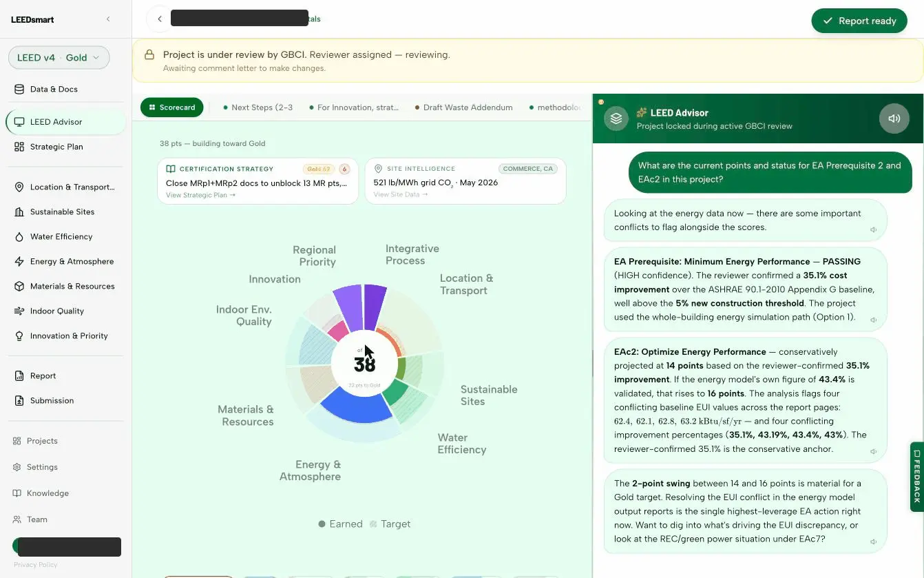Open the Draft Waste Addendum tab
The image size is (924, 578).
pyautogui.click(x=463, y=107)
